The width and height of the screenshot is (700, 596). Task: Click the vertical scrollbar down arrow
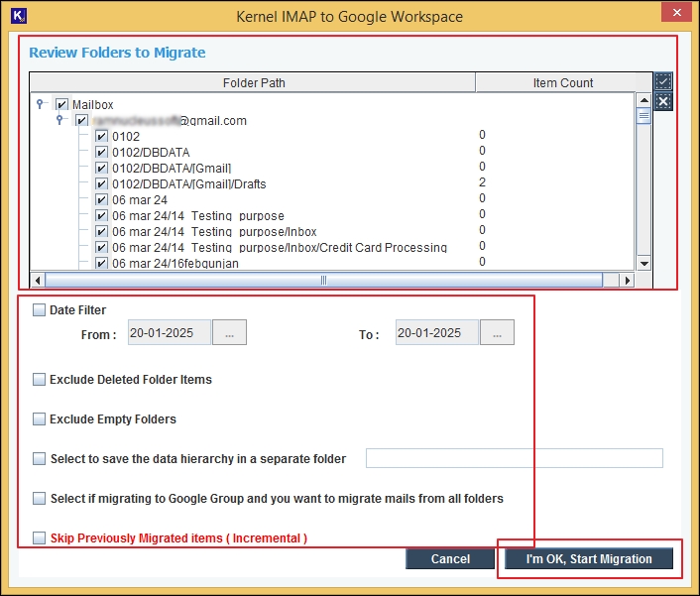643,264
